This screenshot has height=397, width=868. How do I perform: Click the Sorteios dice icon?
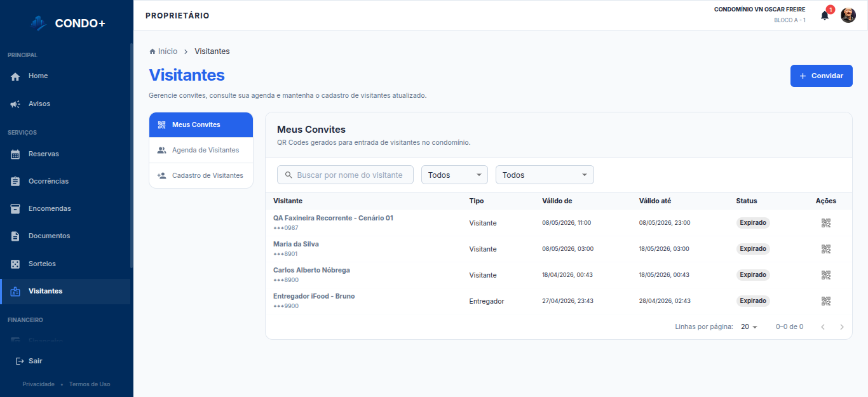(15, 264)
